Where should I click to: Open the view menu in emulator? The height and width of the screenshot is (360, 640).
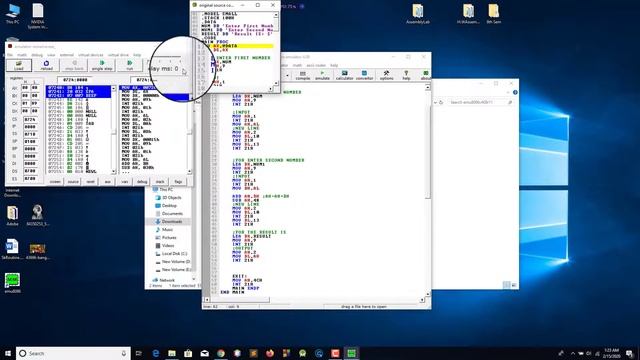[51, 55]
